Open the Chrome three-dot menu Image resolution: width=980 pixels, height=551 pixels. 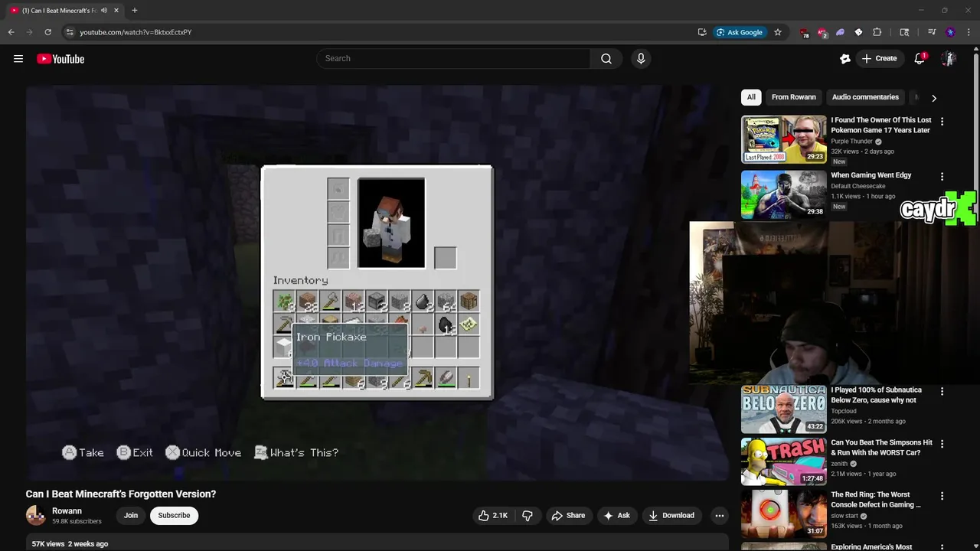coord(969,32)
